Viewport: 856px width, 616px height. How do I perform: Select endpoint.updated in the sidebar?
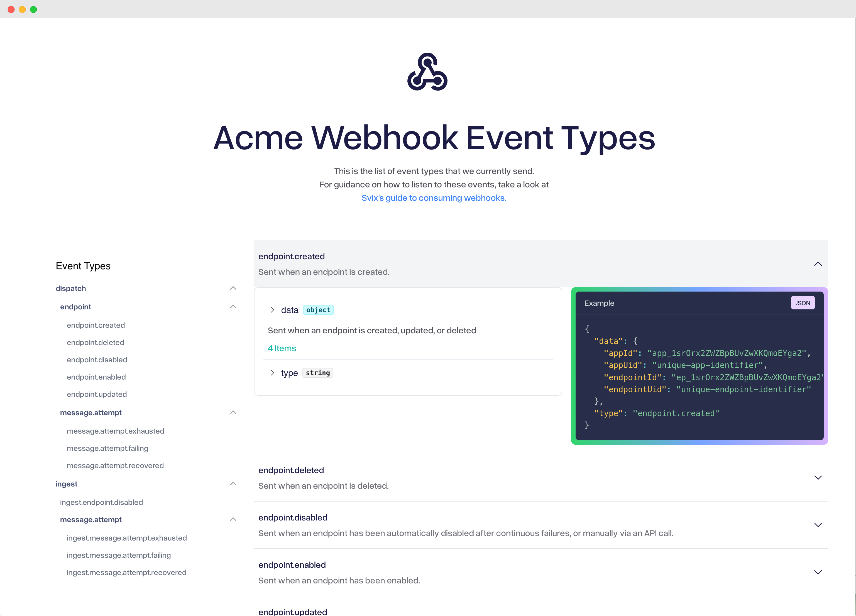pyautogui.click(x=97, y=394)
